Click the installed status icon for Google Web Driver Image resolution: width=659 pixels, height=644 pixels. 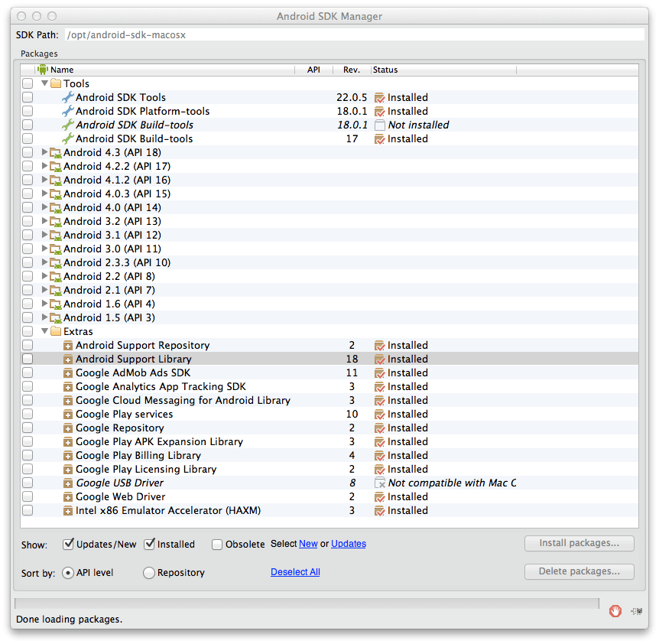[379, 497]
